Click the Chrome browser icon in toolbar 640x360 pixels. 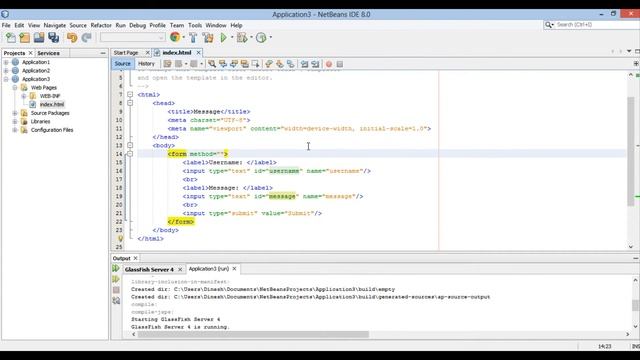pyautogui.click(x=175, y=38)
